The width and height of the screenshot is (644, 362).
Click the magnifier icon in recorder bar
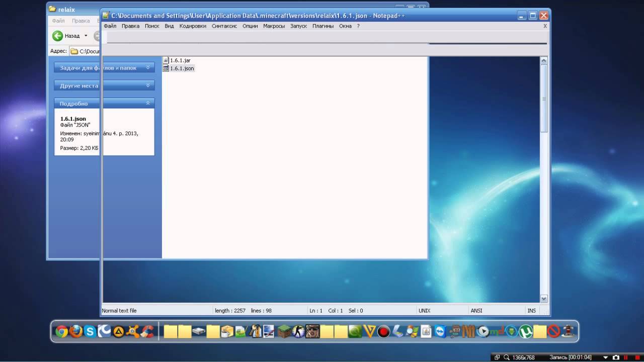pos(506,357)
